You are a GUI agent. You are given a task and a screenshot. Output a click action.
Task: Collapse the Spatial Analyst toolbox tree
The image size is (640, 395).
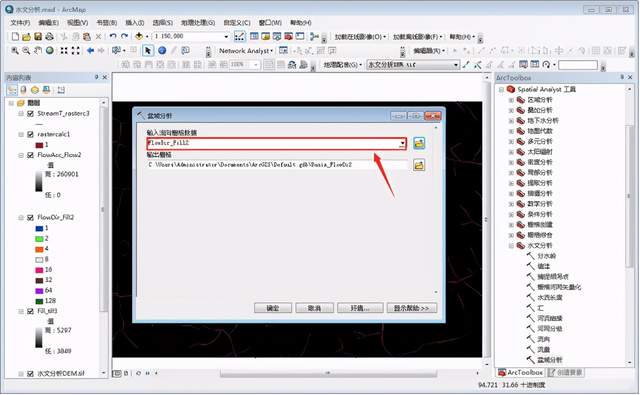(x=501, y=89)
